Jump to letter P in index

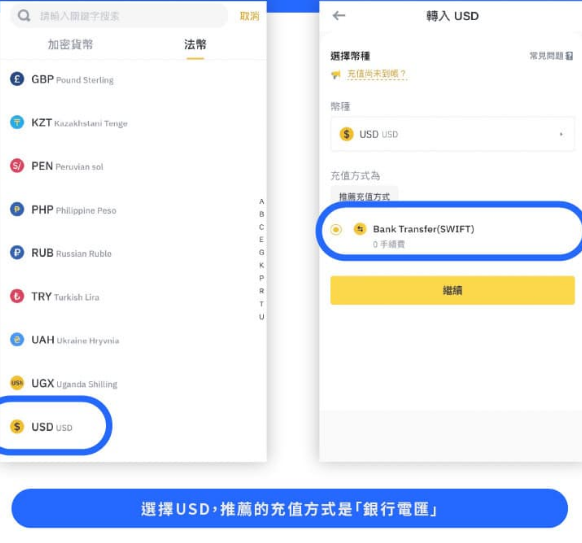pos(262,278)
